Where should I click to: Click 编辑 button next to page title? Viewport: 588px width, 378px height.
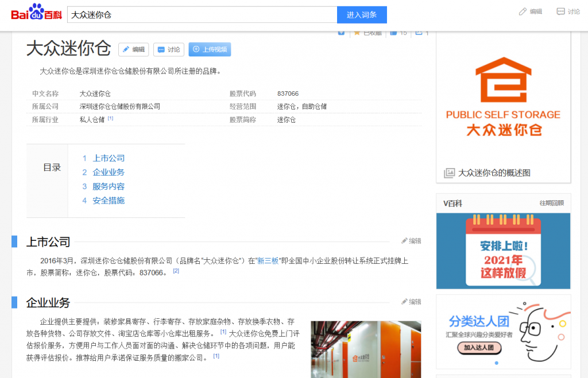133,49
